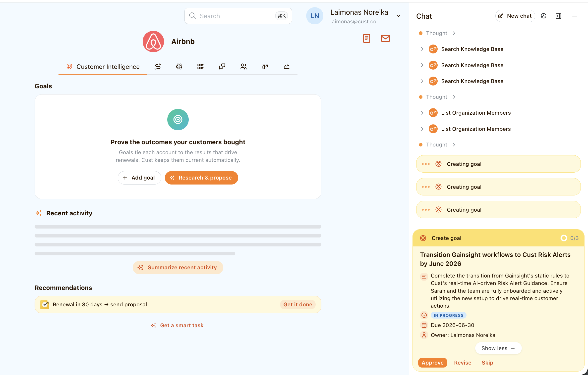Click the teal goals target icon
The width and height of the screenshot is (588, 375).
(x=178, y=120)
